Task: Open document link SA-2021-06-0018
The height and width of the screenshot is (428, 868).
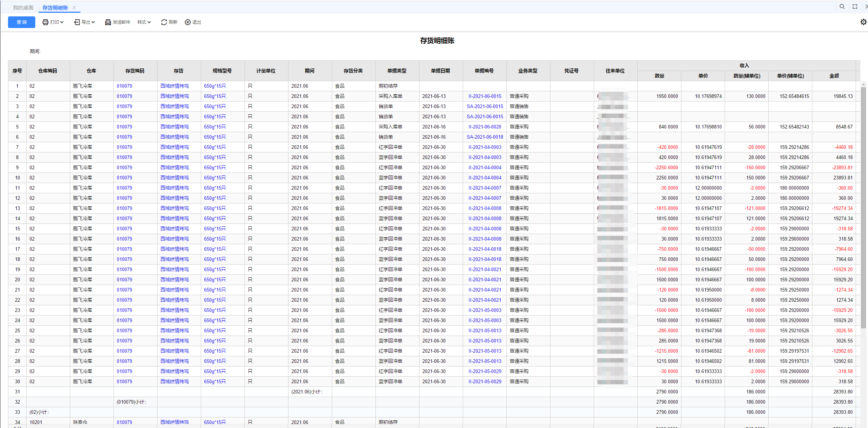Action: click(485, 137)
